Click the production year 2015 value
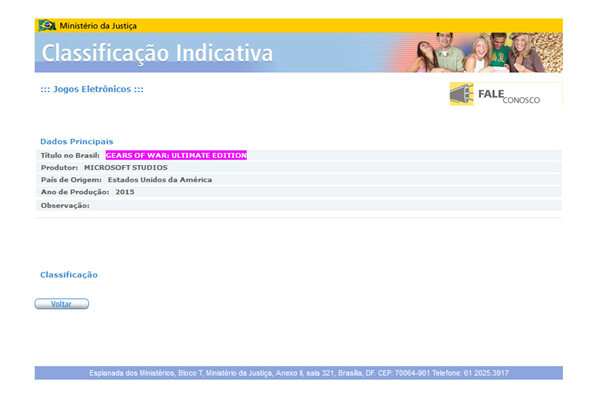The width and height of the screenshot is (600, 416). coord(124,191)
